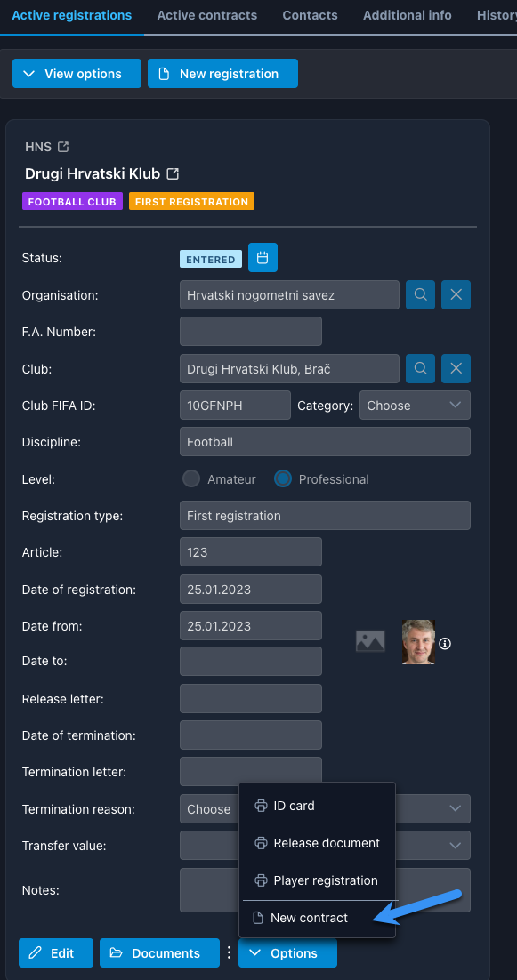Open the three-dot more actions menu
This screenshot has height=980, width=517.
pos(229,952)
